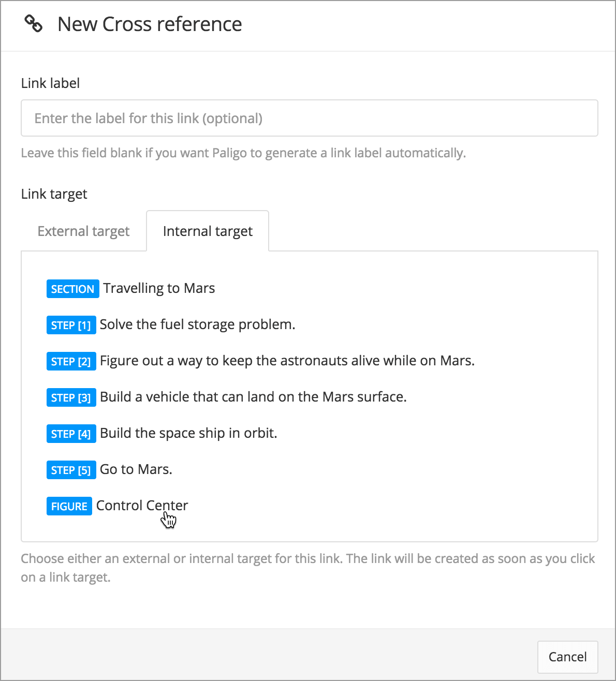Choose "Go to Mars." as link target
Screen dimensions: 616x681
pyautogui.click(x=136, y=469)
